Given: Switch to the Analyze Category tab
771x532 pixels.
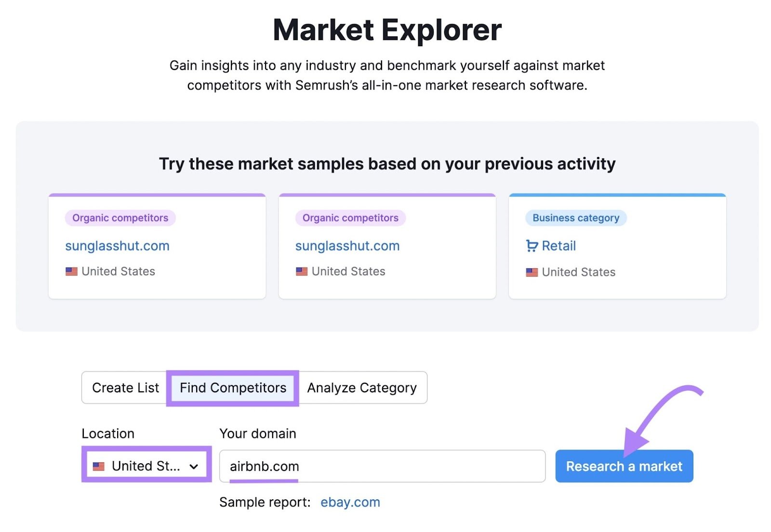Looking at the screenshot, I should pos(362,388).
